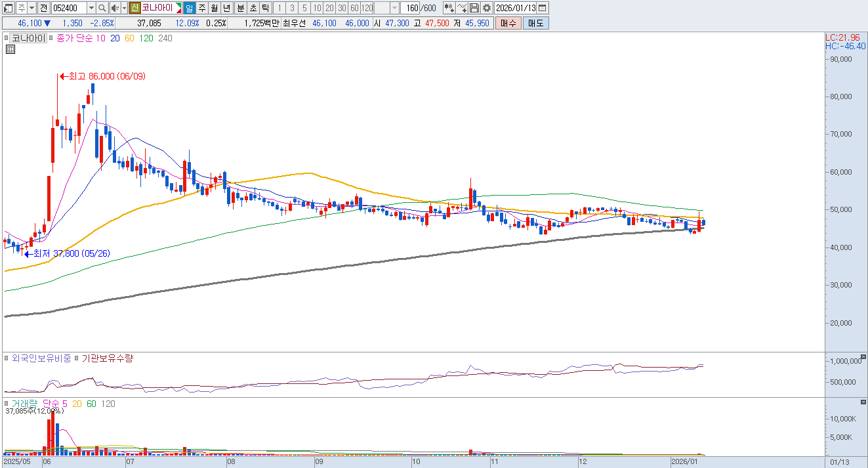Click the speaker sound alert icon

click(115, 8)
